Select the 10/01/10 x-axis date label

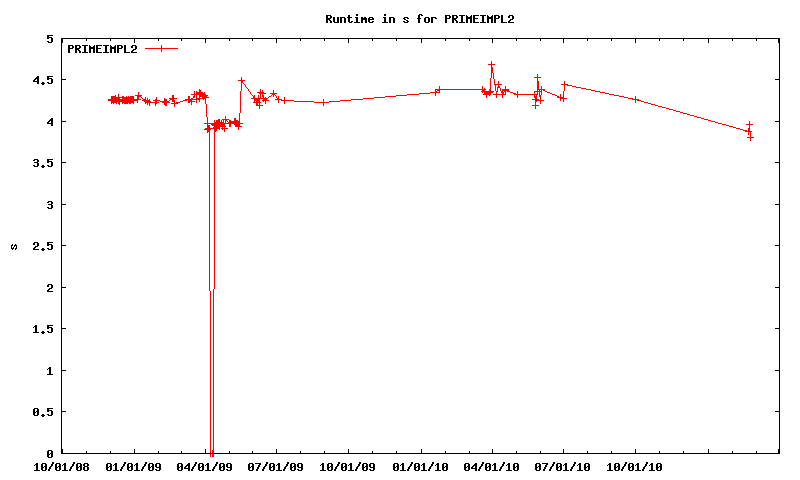point(635,465)
